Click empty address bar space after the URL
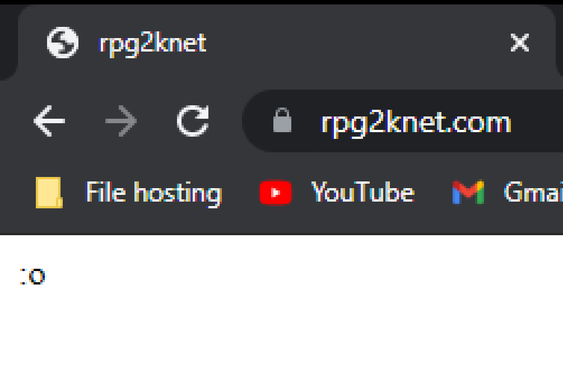The height and width of the screenshot is (392, 563). 537,121
